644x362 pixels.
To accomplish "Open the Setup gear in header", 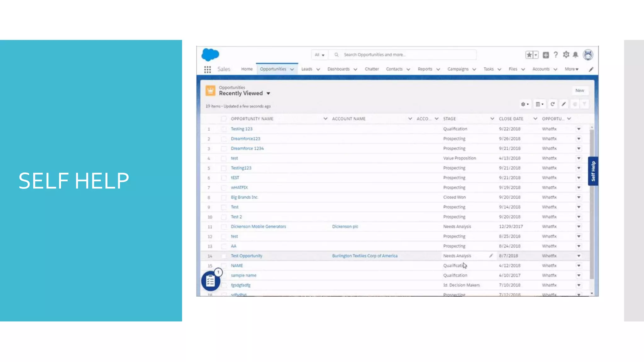I will coord(566,55).
